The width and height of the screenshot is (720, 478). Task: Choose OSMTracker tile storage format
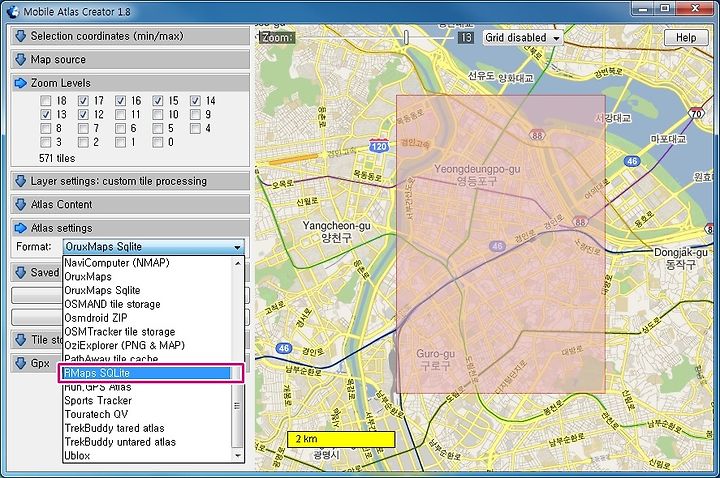click(x=147, y=332)
